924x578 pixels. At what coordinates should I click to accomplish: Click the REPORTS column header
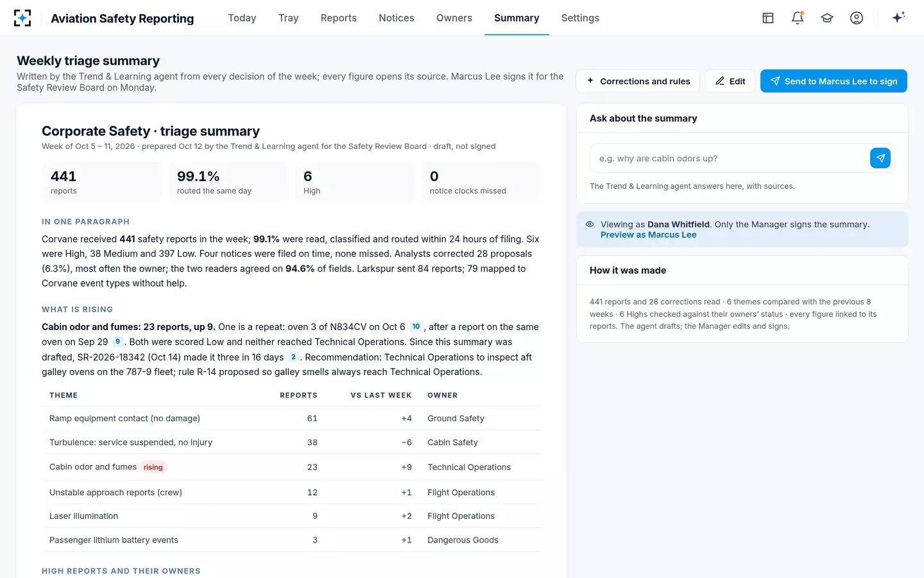298,396
